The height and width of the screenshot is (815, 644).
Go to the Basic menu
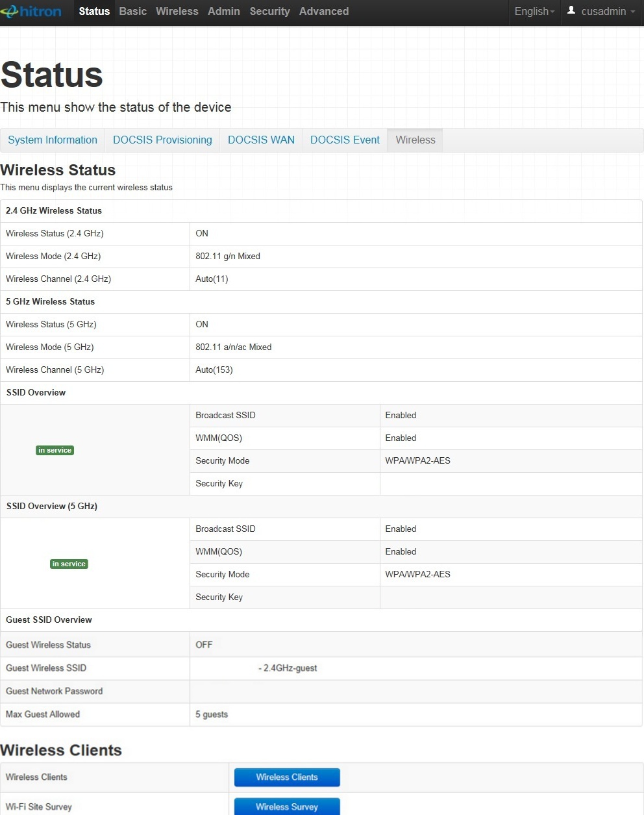tap(132, 12)
